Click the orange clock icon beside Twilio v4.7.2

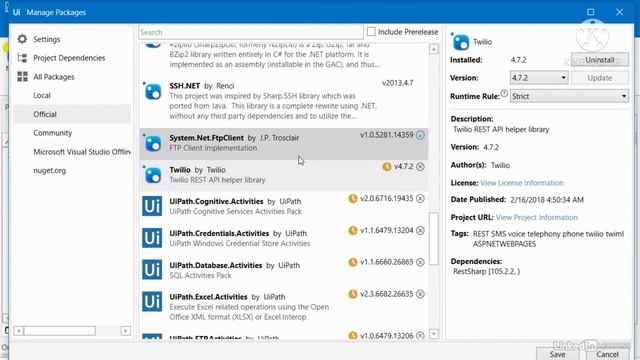387,167
